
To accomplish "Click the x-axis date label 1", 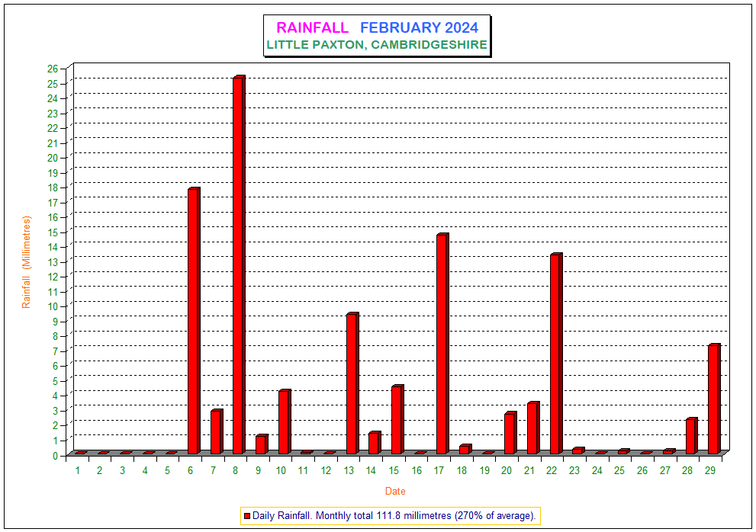I will [x=77, y=470].
